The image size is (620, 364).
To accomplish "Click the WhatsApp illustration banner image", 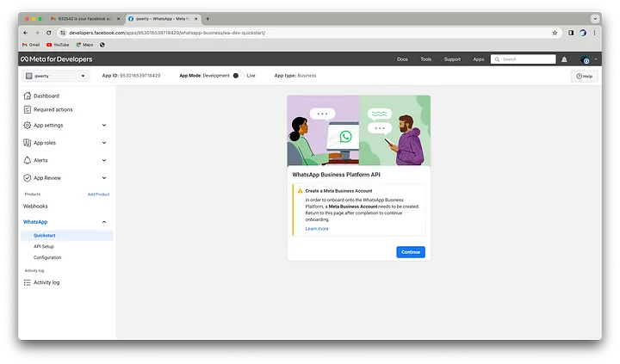I will [358, 131].
